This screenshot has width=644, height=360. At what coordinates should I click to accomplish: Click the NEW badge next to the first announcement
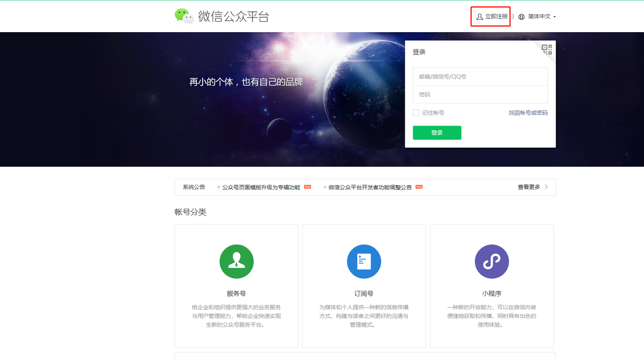pyautogui.click(x=307, y=187)
